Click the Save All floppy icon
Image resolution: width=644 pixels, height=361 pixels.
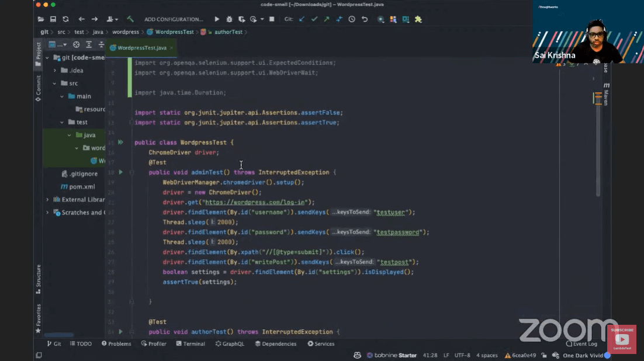point(53,19)
